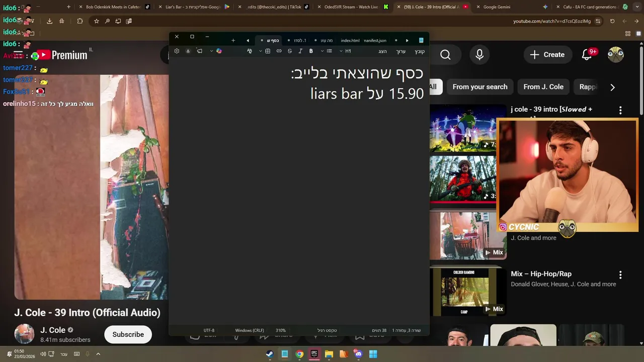Click the bulleted list icon in Notepad
This screenshot has width=644, height=362.
click(330, 51)
